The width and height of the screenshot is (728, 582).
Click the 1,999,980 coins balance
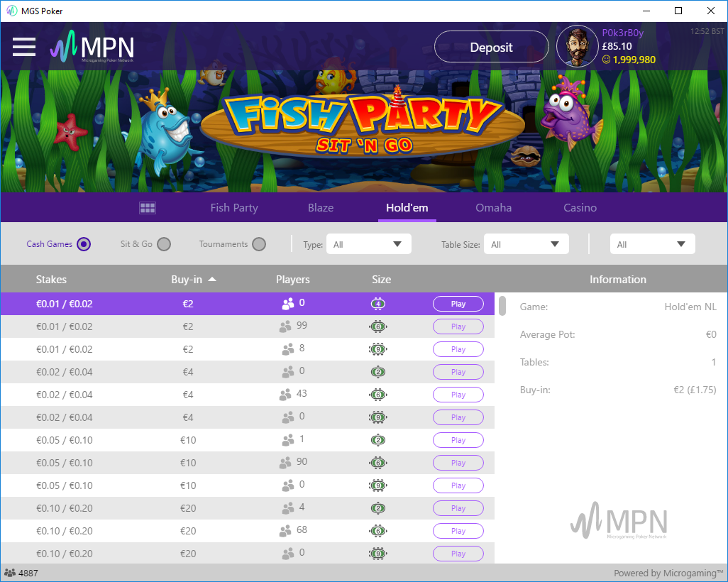click(x=634, y=60)
